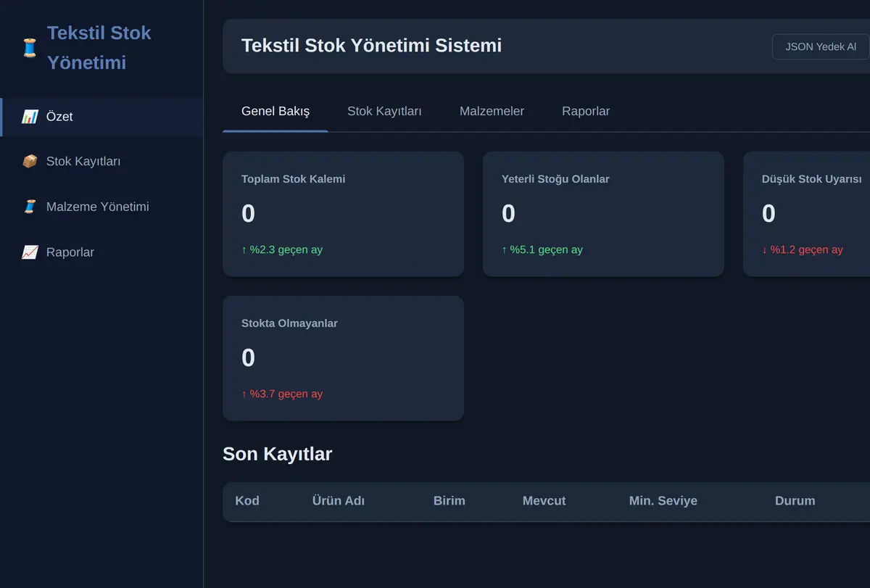Click the Mevcut column header
This screenshot has width=870, height=588.
point(544,501)
